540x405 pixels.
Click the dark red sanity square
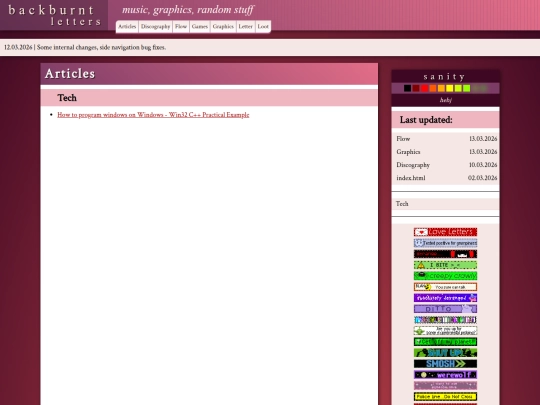pyautogui.click(x=416, y=88)
